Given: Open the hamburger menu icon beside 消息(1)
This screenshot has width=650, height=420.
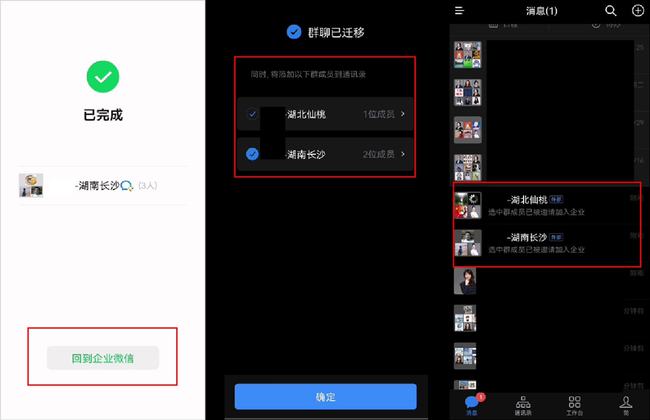Looking at the screenshot, I should (459, 10).
